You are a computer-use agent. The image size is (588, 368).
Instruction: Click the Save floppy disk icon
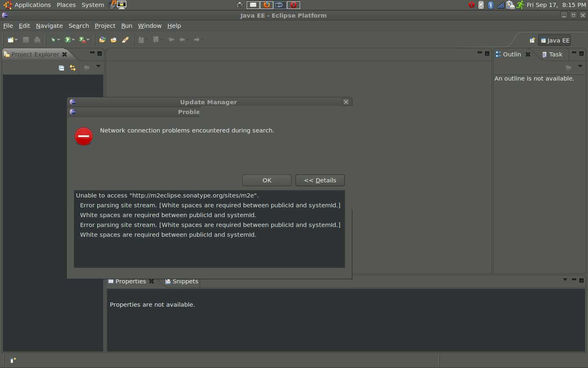pos(26,40)
